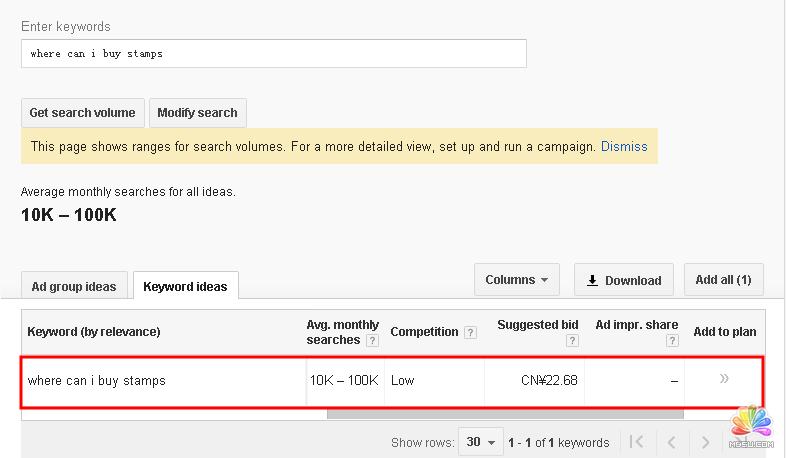Go to previous page of keywords
Image resolution: width=786 pixels, height=458 pixels.
pyautogui.click(x=671, y=442)
